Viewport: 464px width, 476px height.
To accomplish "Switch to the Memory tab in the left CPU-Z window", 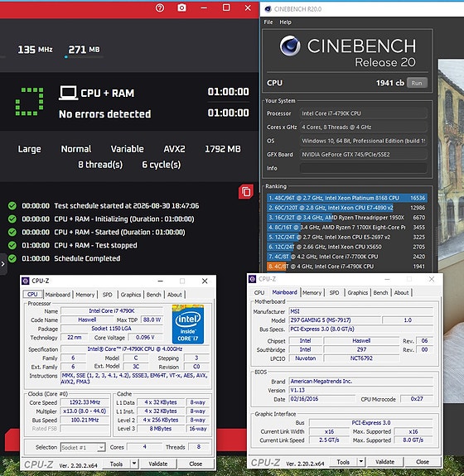I will pos(85,295).
